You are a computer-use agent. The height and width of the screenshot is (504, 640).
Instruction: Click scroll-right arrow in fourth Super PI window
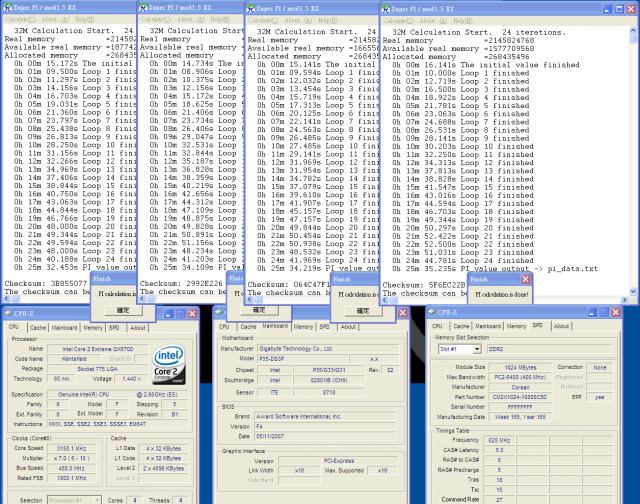(624, 300)
